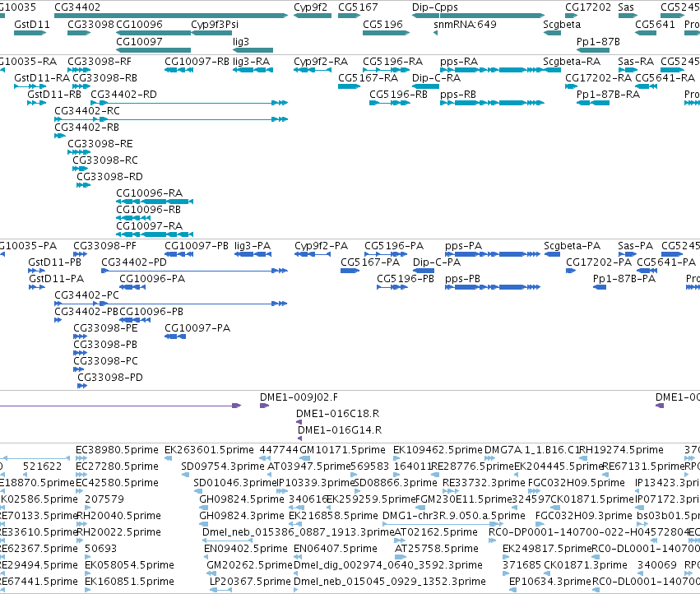Viewport: 700px width, 594px height.
Task: Select the GstD11 gene label
Action: coord(32,24)
